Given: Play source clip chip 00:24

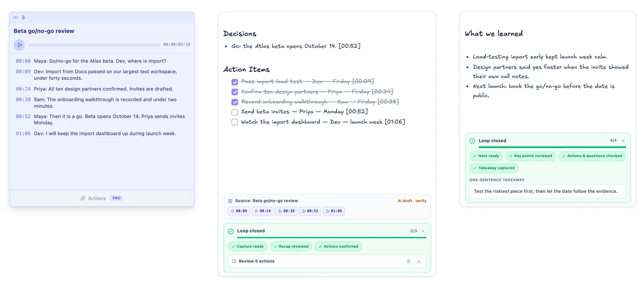Looking at the screenshot, I should coord(263,211).
